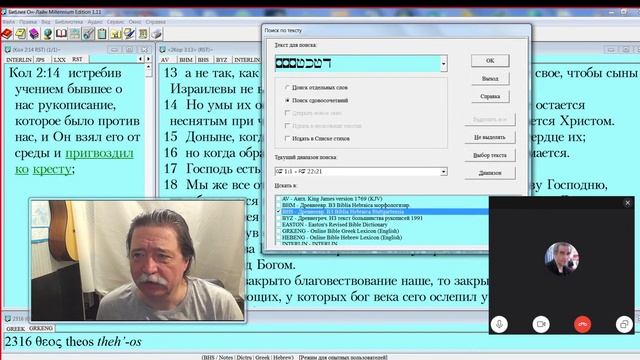Click the Диапазон button
The image size is (640, 360).
[x=490, y=173]
